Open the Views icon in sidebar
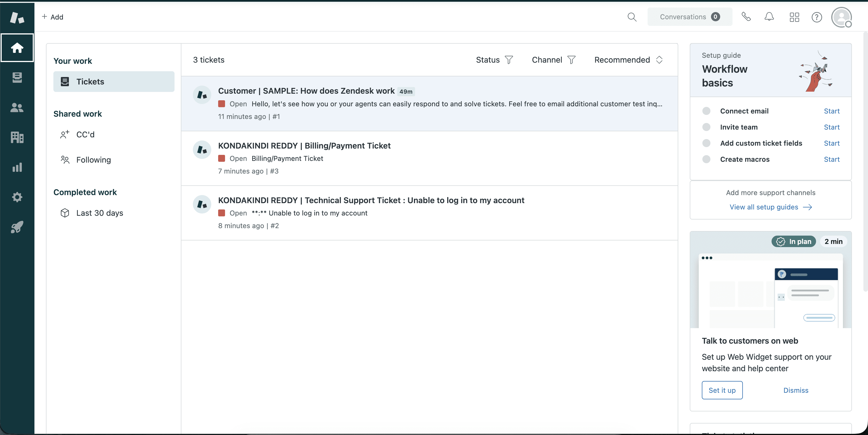Screen dimensions: 868x435 (x=17, y=78)
